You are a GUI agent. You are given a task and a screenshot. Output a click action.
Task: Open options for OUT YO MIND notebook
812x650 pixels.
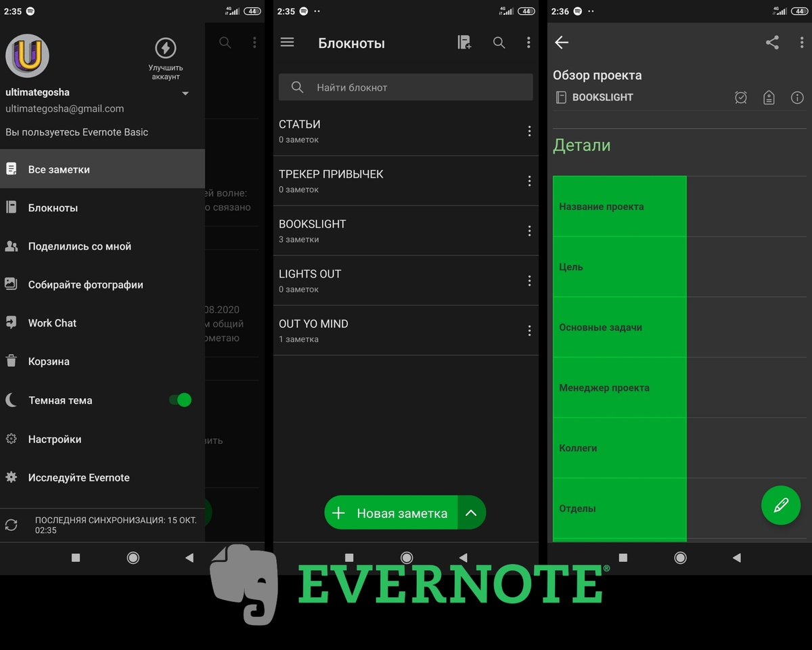click(x=529, y=330)
